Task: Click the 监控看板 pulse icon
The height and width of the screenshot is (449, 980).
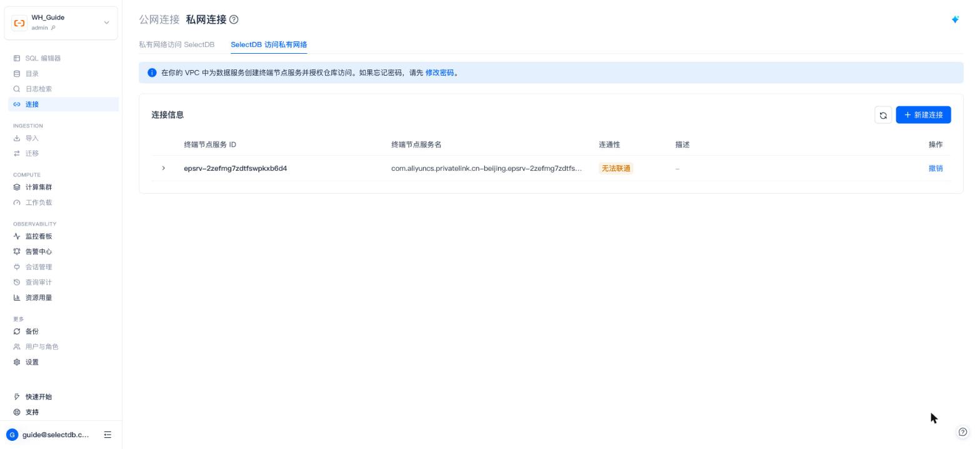Action: pos(17,236)
